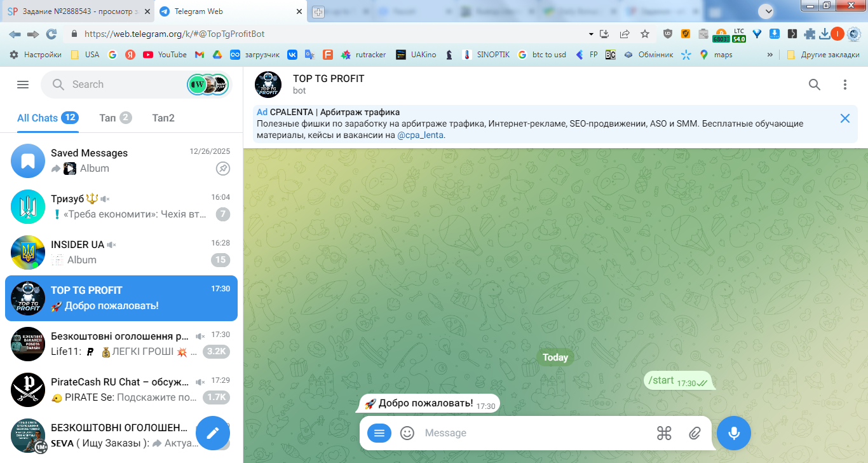Expand the hidden bookmarks chevron

tap(770, 55)
